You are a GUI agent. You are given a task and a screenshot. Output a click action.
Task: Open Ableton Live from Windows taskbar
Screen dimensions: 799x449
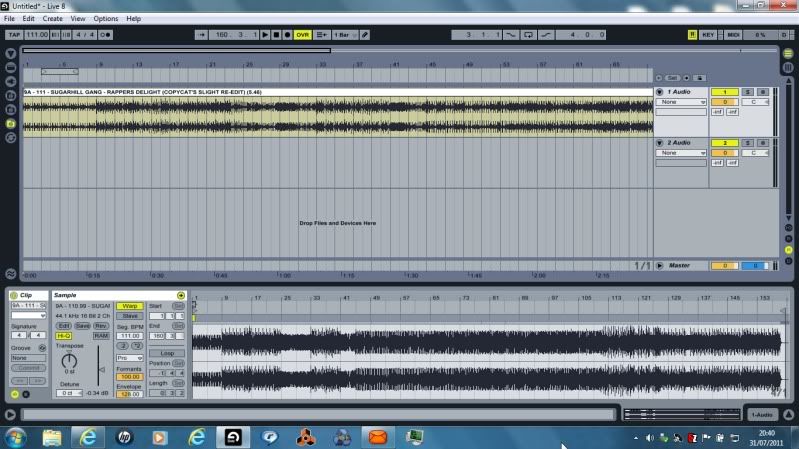click(232, 437)
